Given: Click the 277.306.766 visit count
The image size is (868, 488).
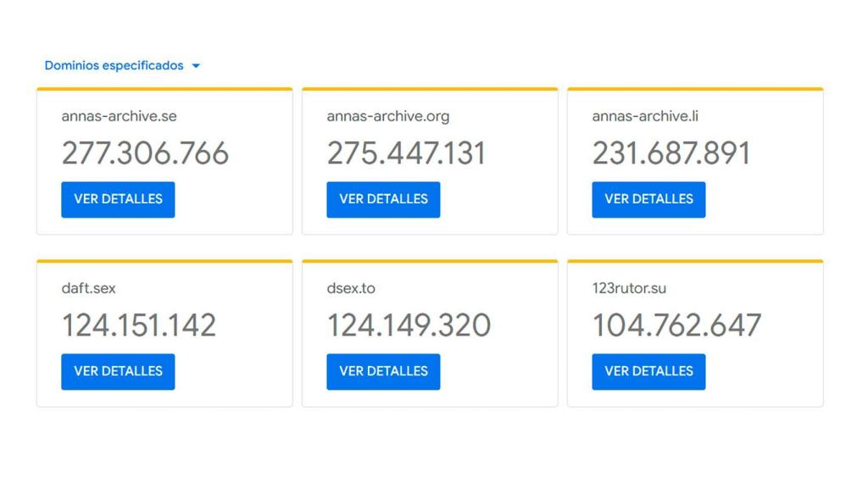Looking at the screenshot, I should click(145, 153).
